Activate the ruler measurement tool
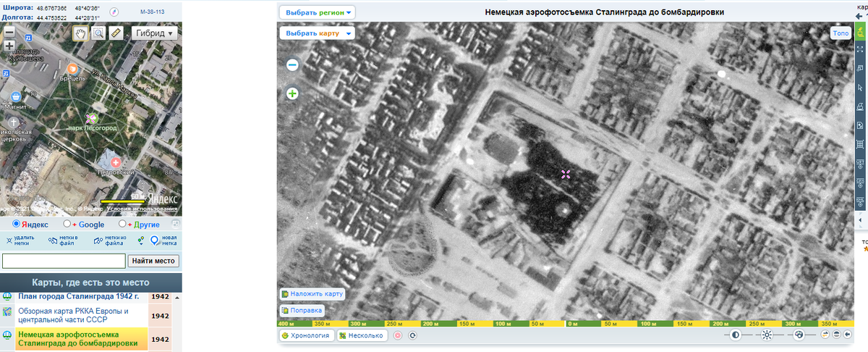This screenshot has width=868, height=352. 116,33
